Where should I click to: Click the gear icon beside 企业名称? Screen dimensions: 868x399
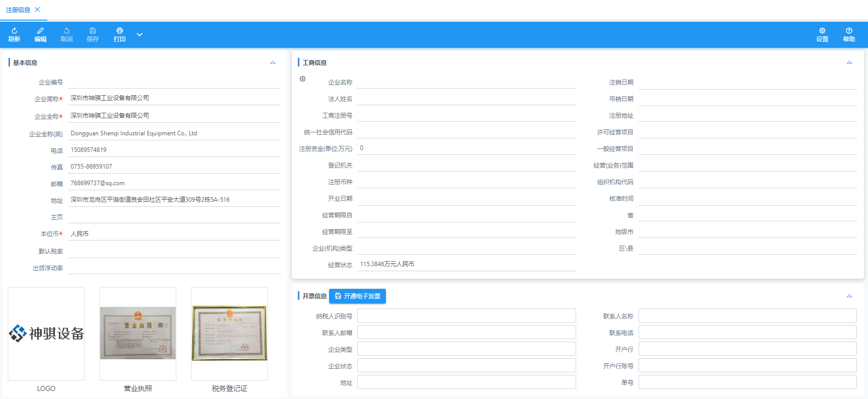coord(302,79)
